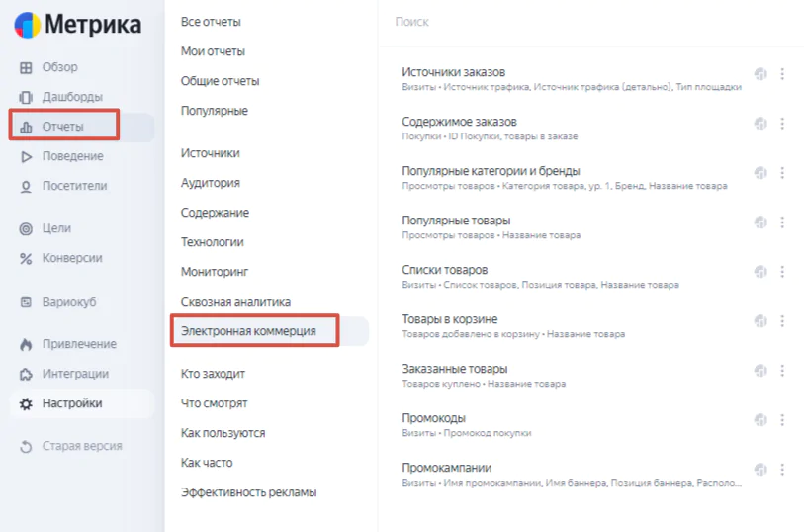Viewport: 804px width, 532px height.
Task: Open Мои отчеты section
Action: pos(213,51)
